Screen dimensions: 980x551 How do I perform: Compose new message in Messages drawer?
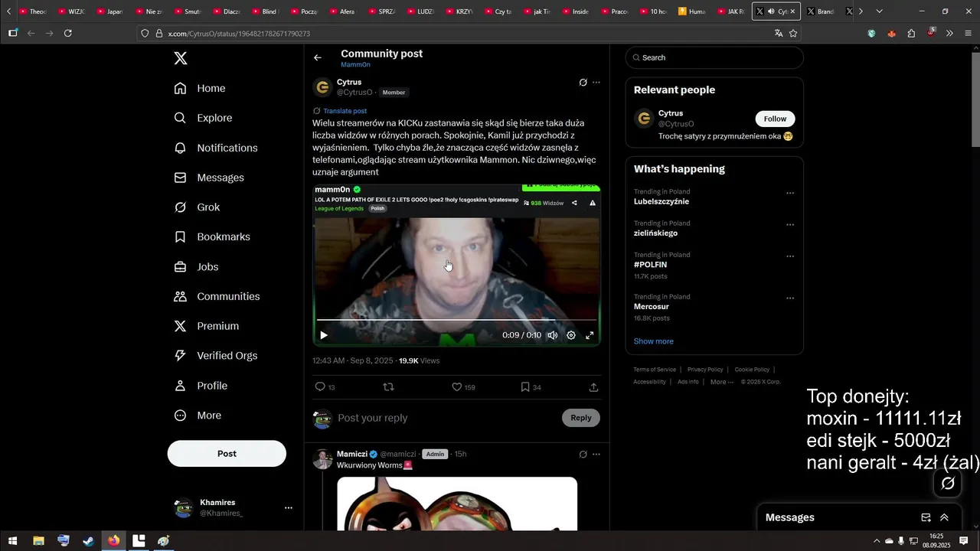[926, 517]
